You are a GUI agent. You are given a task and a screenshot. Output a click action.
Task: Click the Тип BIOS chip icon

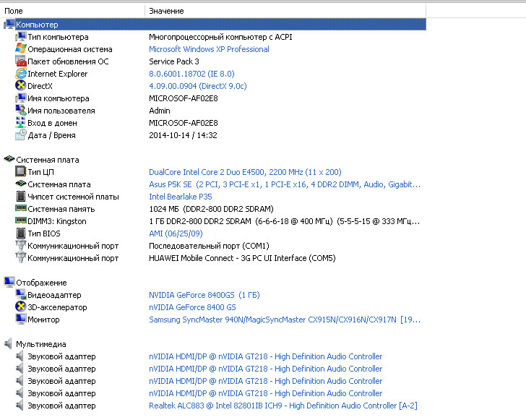pos(21,233)
